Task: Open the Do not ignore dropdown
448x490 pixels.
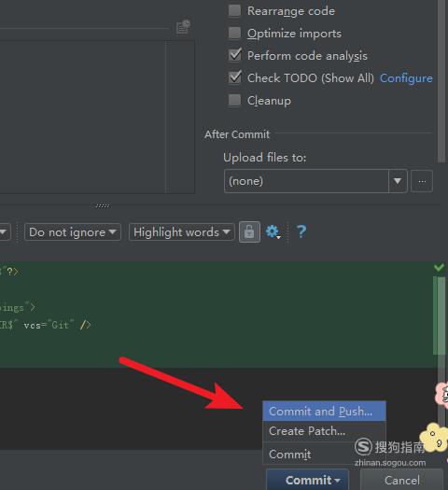Action: coord(73,232)
